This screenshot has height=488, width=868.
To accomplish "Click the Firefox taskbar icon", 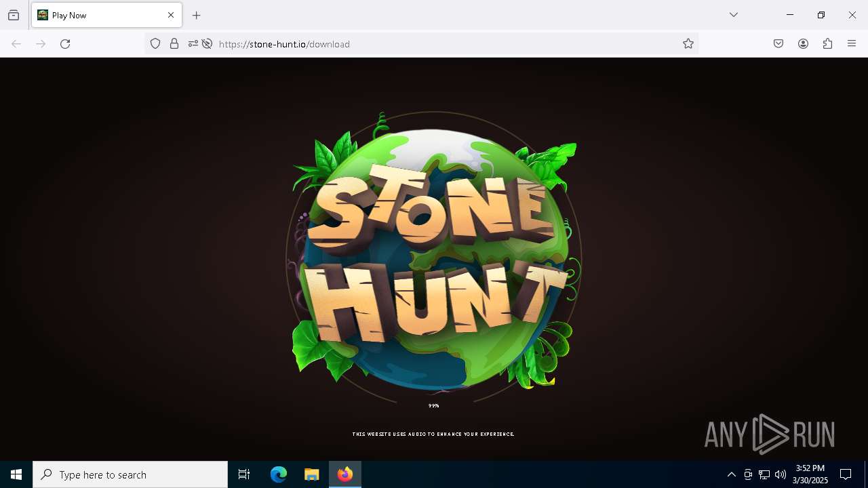I will click(x=345, y=474).
